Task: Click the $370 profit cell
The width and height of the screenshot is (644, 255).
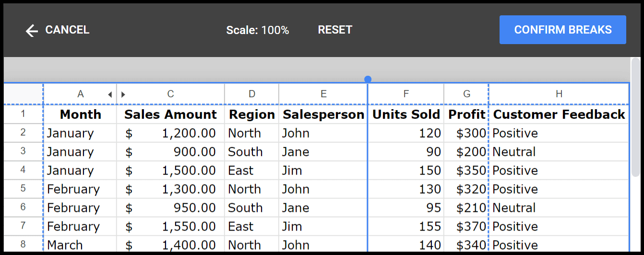Action: pyautogui.click(x=466, y=226)
